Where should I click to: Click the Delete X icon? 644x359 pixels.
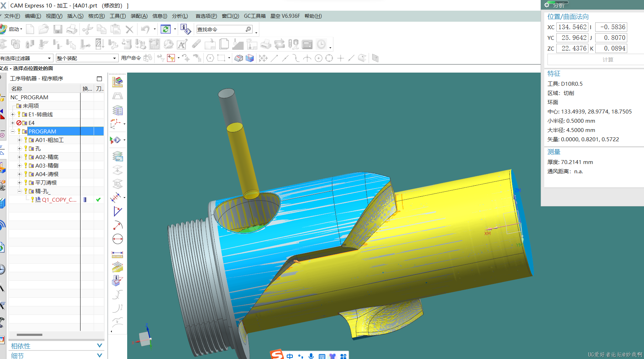[130, 30]
